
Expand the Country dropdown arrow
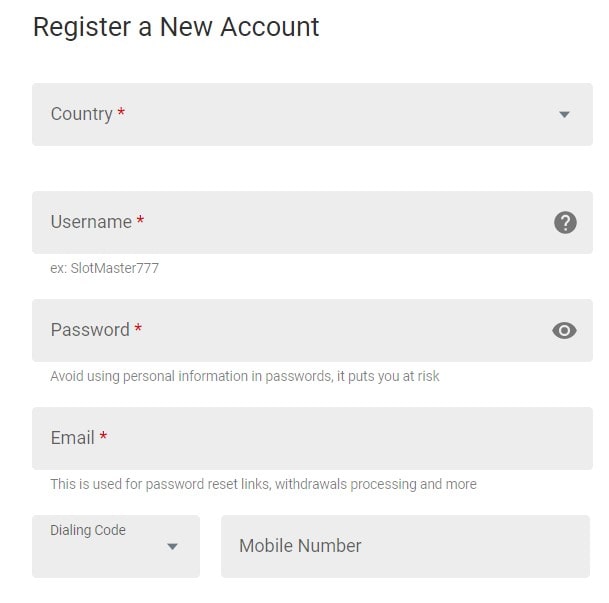click(564, 115)
